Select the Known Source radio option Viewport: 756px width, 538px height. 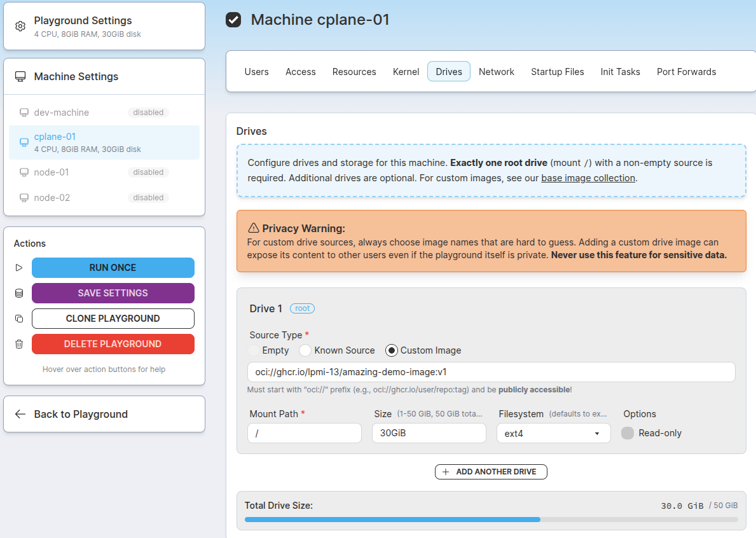coord(305,350)
